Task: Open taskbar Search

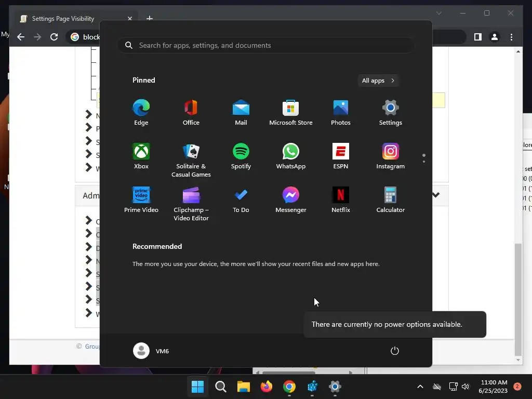Action: [220, 387]
